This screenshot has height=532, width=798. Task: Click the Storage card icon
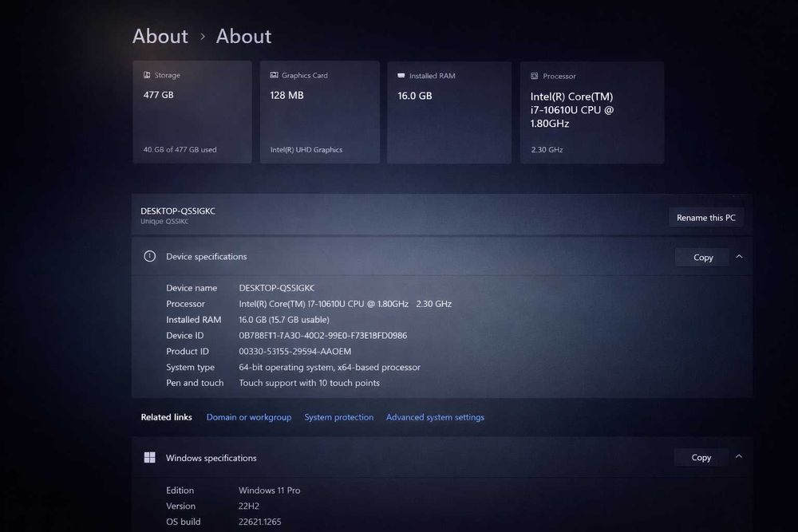(147, 75)
